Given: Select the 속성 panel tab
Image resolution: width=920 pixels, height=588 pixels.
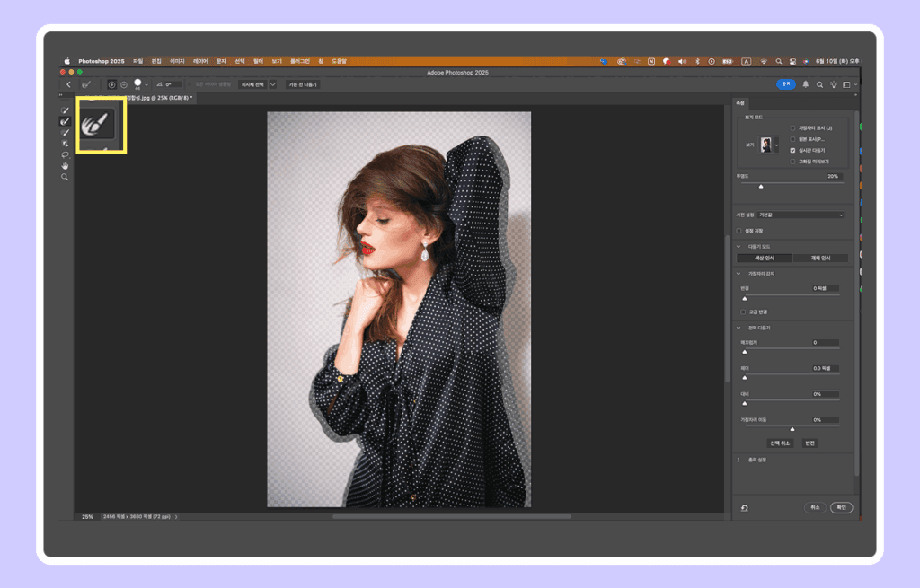Looking at the screenshot, I should pos(740,103).
